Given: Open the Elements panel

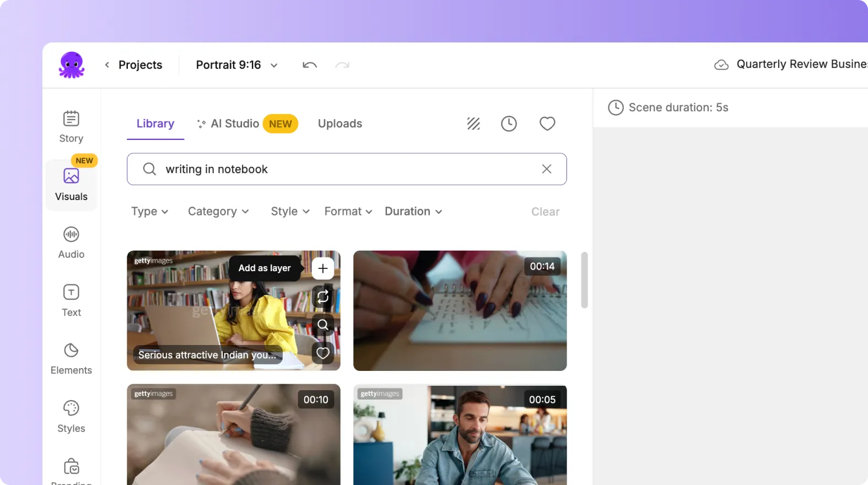Looking at the screenshot, I should pyautogui.click(x=71, y=358).
